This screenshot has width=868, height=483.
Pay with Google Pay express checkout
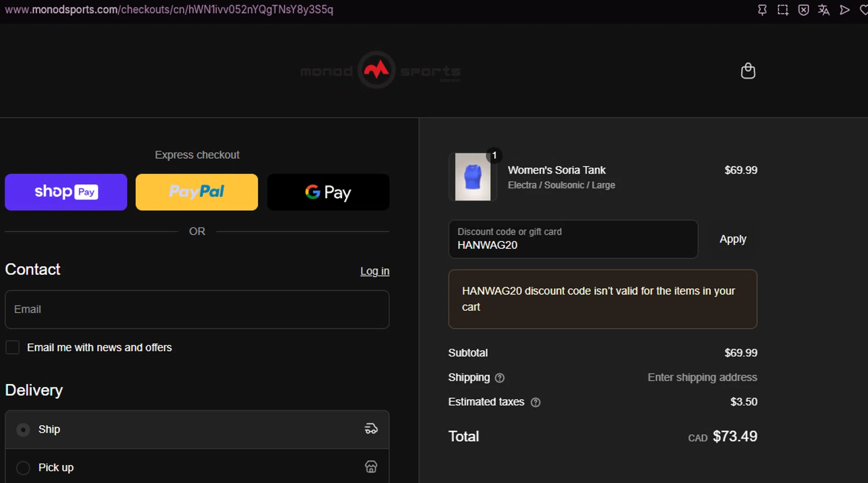tap(328, 192)
